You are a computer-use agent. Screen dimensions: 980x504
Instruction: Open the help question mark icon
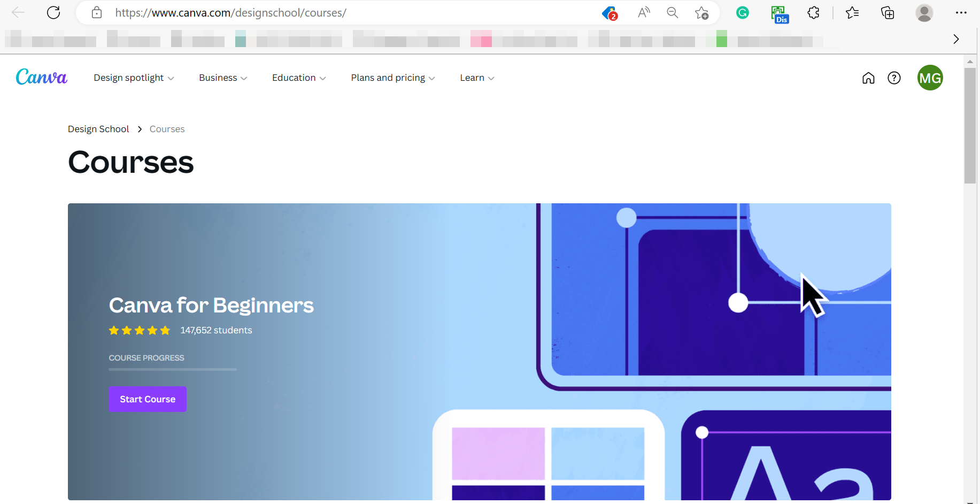click(x=894, y=78)
